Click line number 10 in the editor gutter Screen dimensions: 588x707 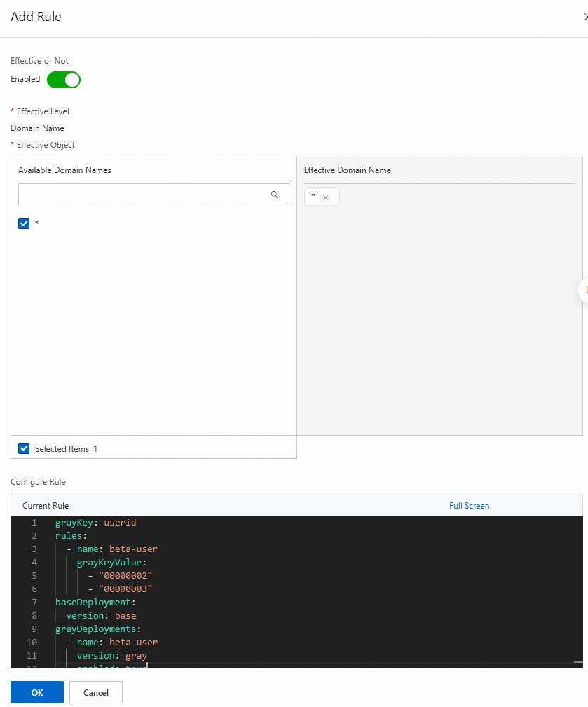coord(32,642)
